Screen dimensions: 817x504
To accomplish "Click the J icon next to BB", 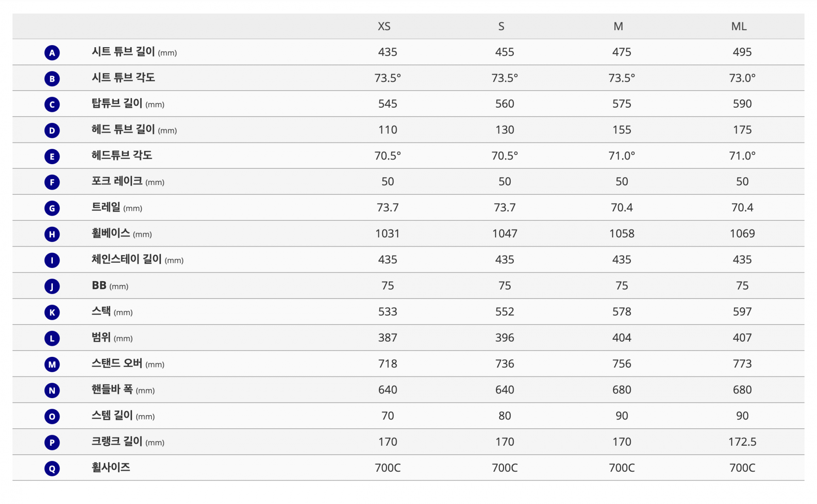I will click(52, 286).
